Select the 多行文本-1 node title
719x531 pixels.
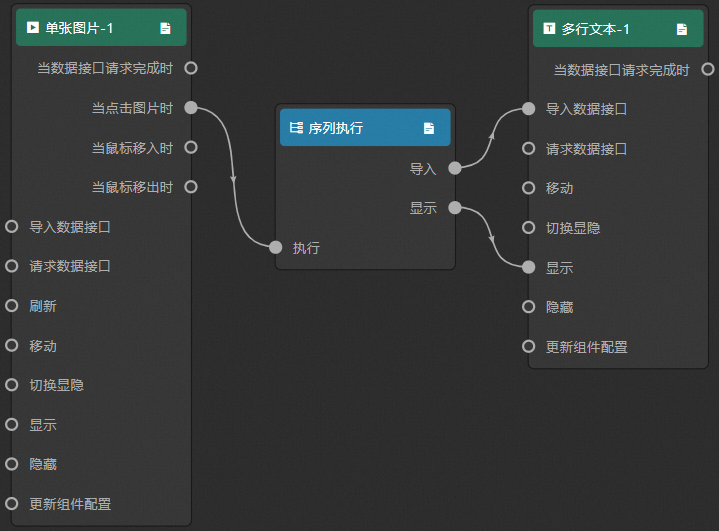597,29
